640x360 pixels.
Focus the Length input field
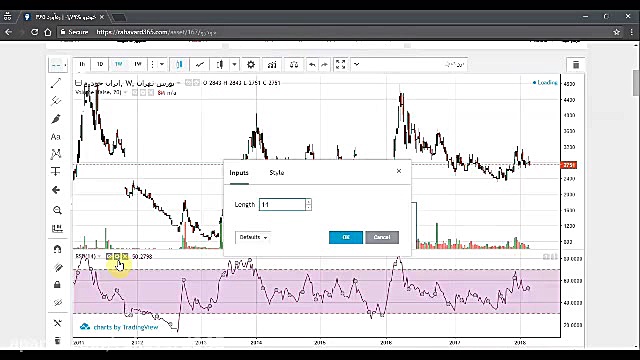click(x=282, y=204)
